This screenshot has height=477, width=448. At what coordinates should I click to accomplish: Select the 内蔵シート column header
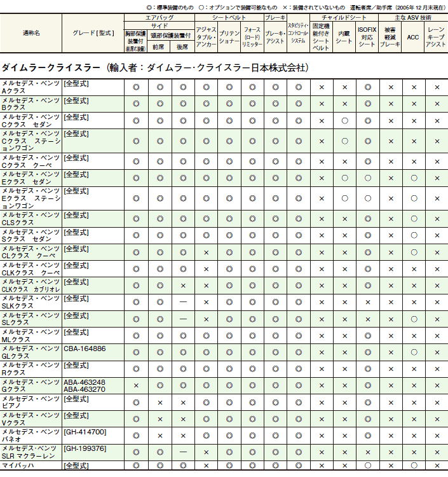click(344, 37)
